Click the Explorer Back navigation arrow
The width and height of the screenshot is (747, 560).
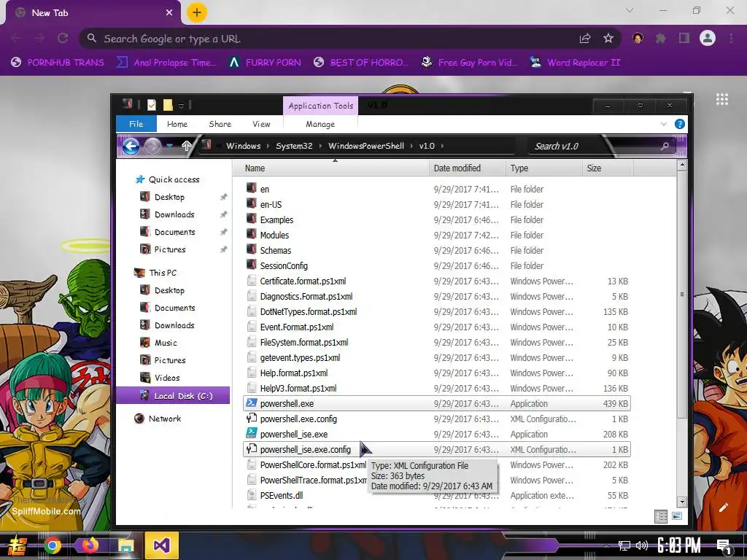click(131, 146)
